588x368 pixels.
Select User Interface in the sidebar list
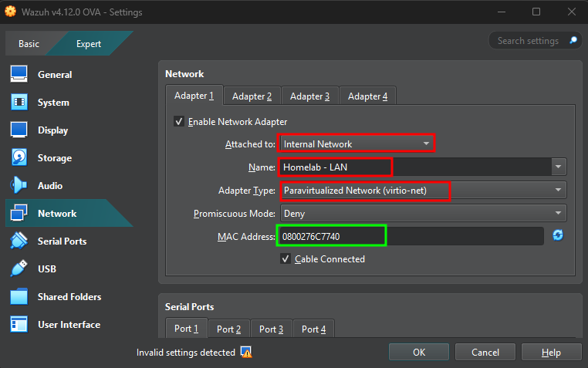[69, 324]
